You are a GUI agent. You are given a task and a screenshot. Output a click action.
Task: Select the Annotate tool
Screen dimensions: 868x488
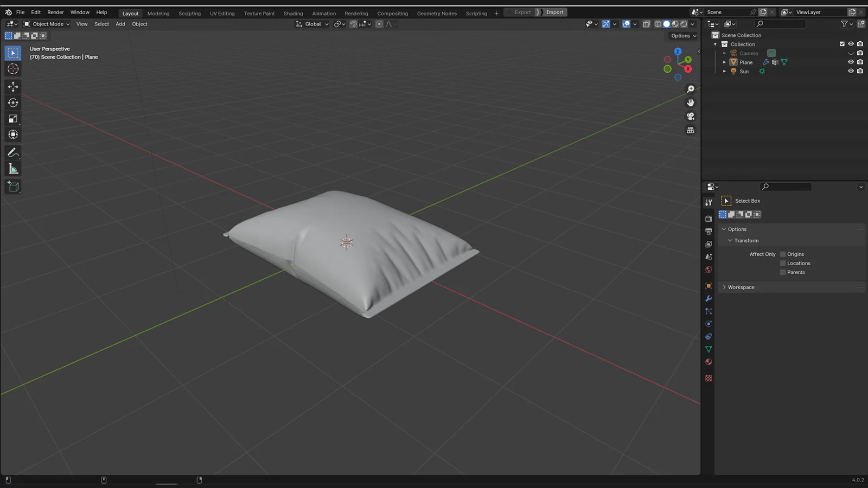13,152
